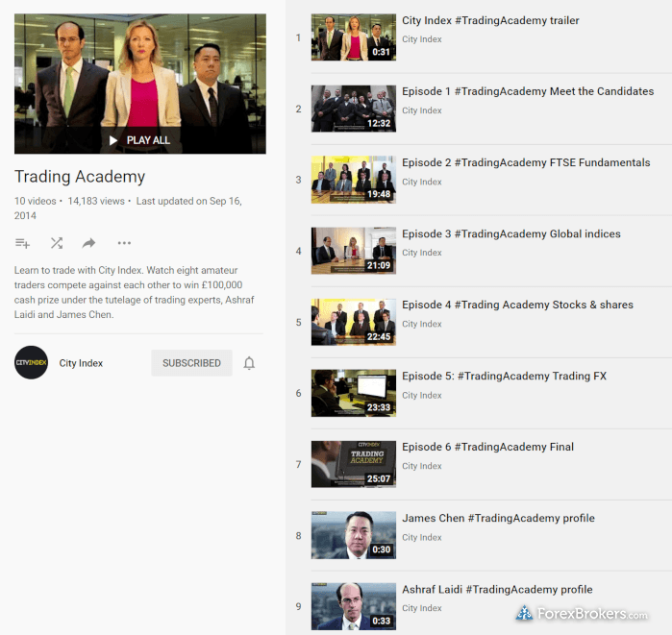Screen dimensions: 672x635
Task: Click the City Index channel avatar
Action: [31, 363]
